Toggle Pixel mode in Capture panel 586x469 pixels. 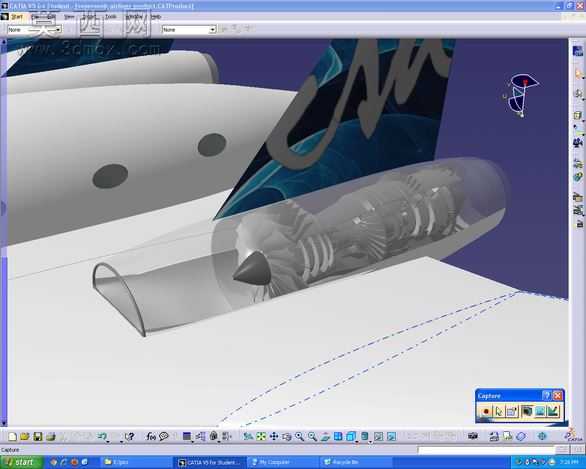[540, 411]
